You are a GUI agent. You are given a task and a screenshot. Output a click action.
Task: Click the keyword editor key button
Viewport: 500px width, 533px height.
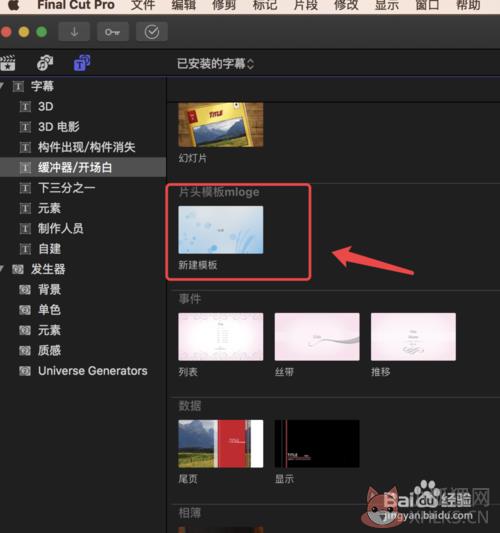[x=113, y=32]
